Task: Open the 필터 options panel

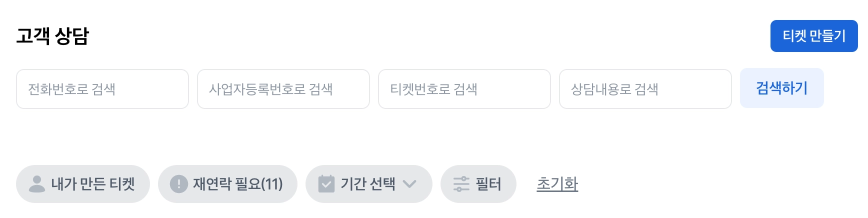Action: pos(478,184)
